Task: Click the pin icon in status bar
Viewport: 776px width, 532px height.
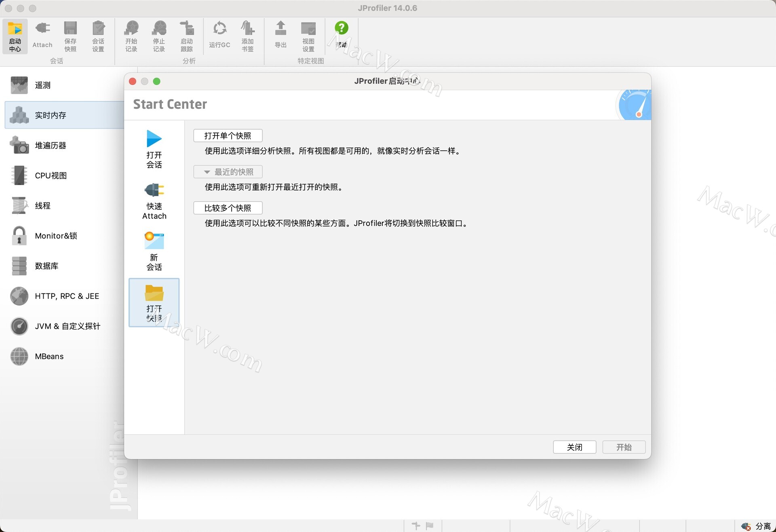Action: pos(416,526)
